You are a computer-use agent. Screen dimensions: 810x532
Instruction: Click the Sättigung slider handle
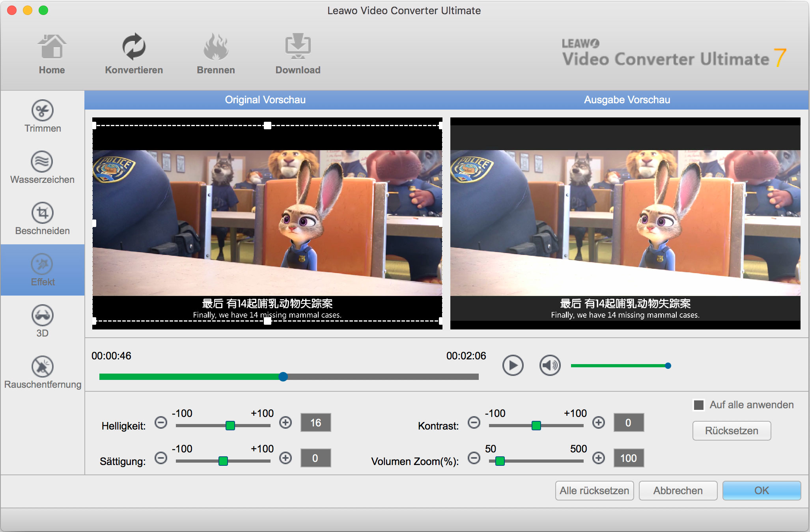click(x=223, y=461)
